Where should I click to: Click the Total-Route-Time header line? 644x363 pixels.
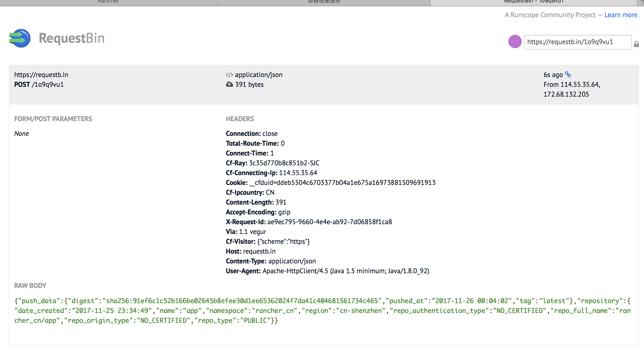click(x=255, y=143)
